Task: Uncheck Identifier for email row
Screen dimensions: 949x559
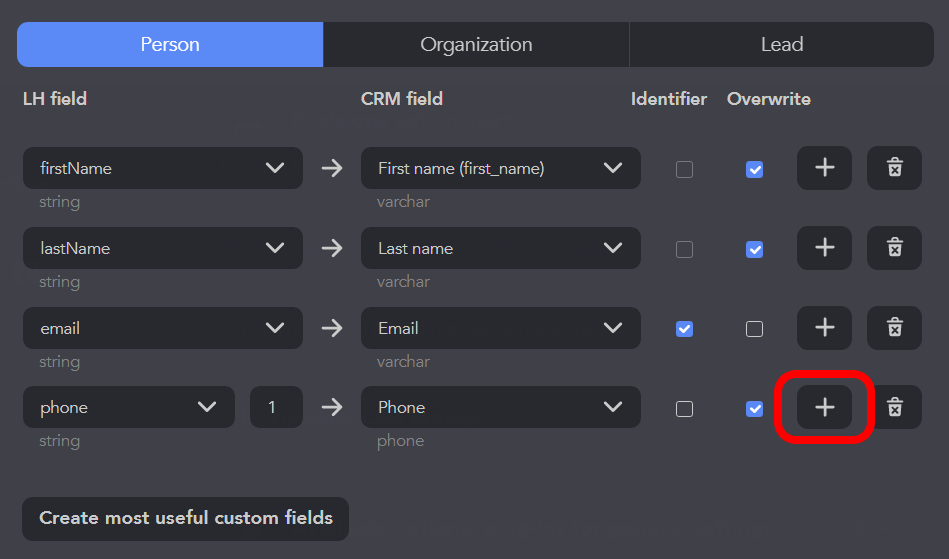Action: click(x=685, y=329)
